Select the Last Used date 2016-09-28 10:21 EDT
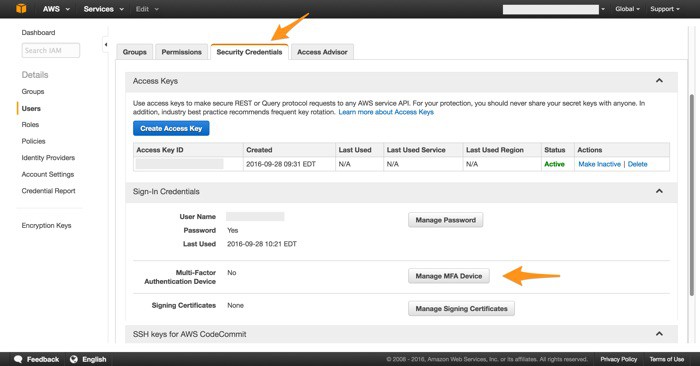The image size is (700, 366). pyautogui.click(x=262, y=244)
